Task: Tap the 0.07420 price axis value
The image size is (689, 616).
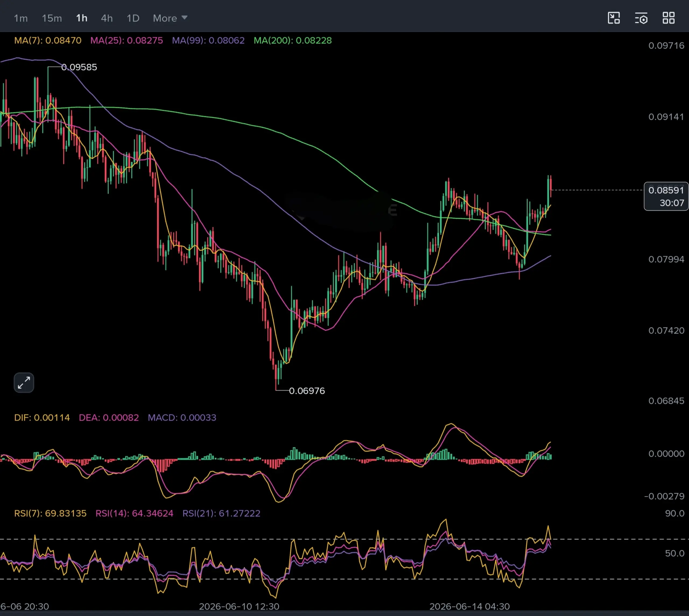Action: 666,330
